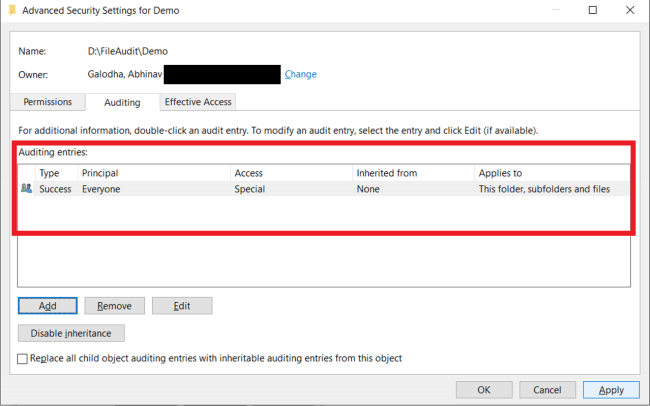
Task: Select the Auditing tab
Action: [122, 102]
